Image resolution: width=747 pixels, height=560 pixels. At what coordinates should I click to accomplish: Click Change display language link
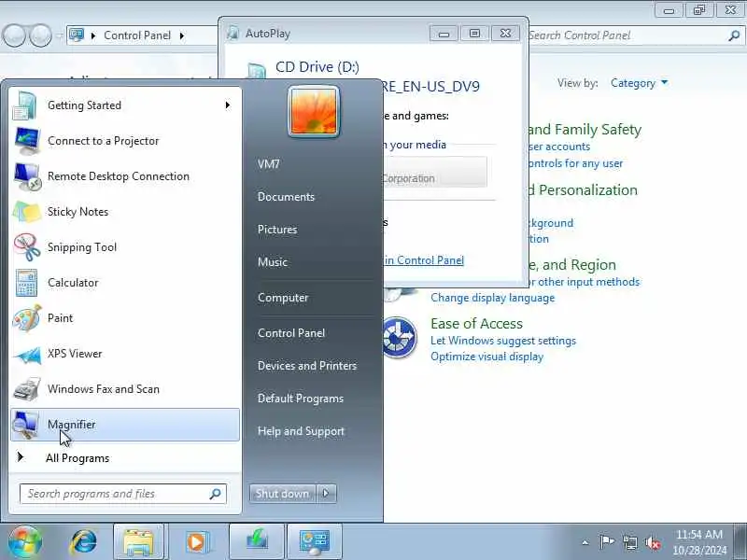pos(493,298)
